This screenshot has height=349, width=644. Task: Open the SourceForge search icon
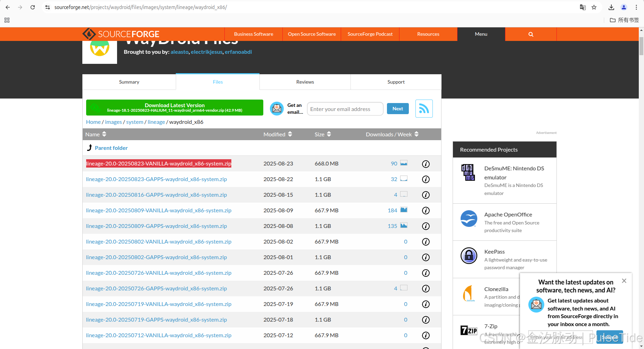pyautogui.click(x=531, y=34)
